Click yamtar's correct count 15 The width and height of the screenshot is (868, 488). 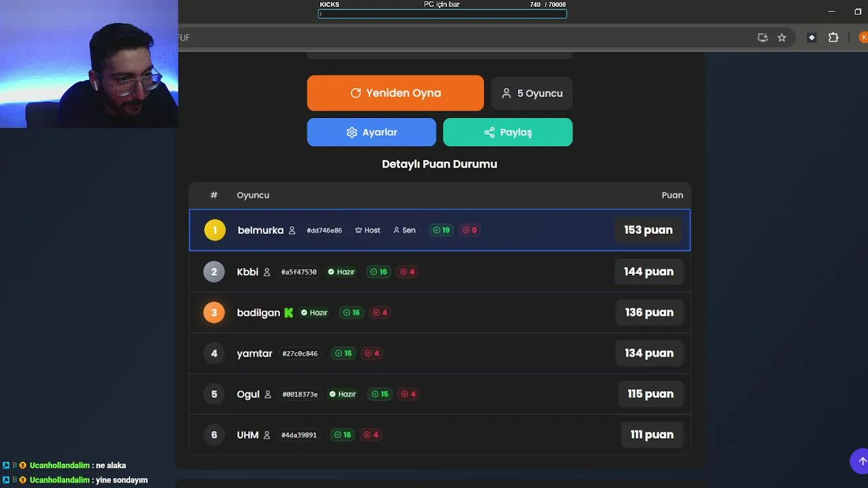[344, 353]
